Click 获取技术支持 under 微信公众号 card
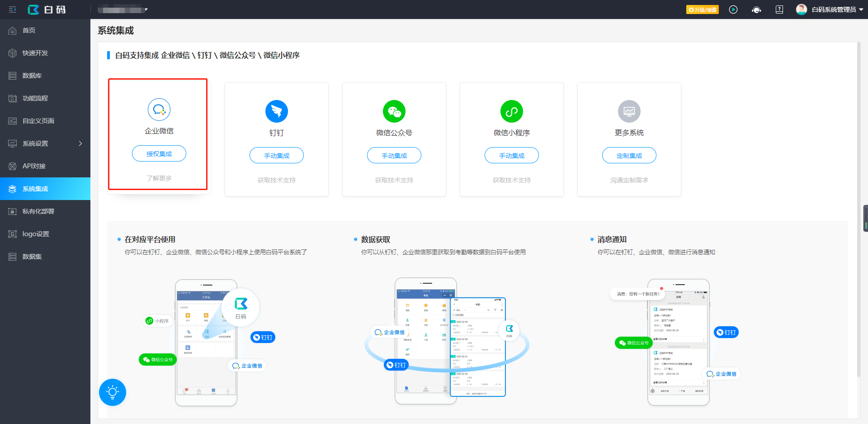Viewport: 868px width, 424px height. [394, 180]
